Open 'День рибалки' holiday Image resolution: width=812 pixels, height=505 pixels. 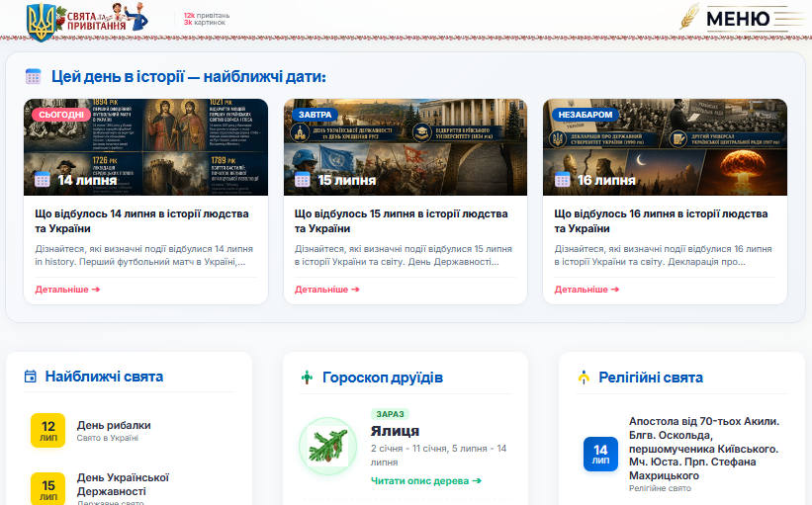pyautogui.click(x=114, y=425)
